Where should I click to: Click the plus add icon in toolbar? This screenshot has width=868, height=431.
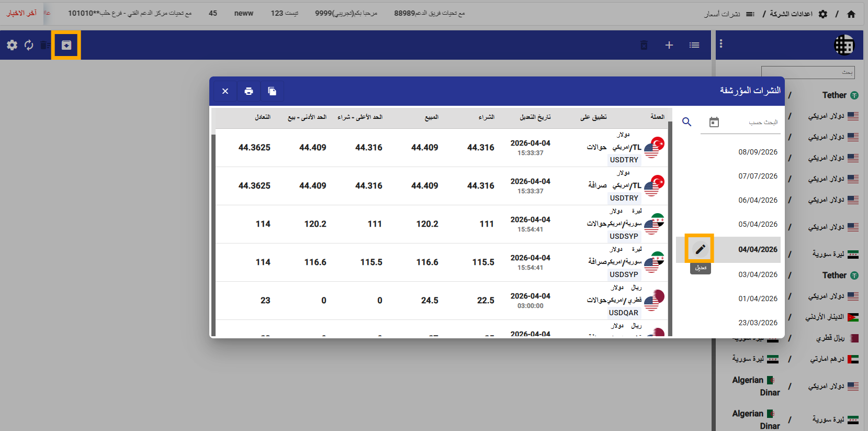[x=669, y=45]
